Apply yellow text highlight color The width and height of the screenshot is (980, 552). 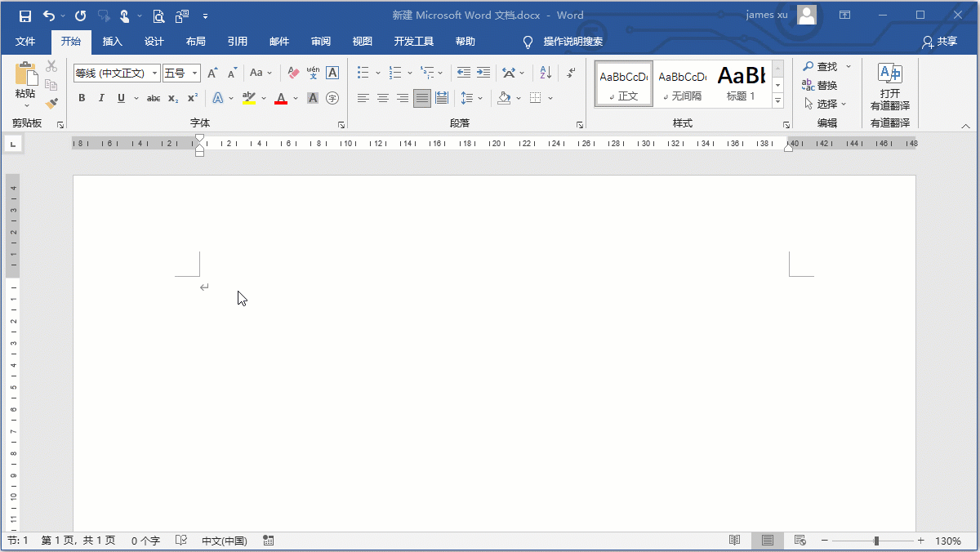[249, 98]
